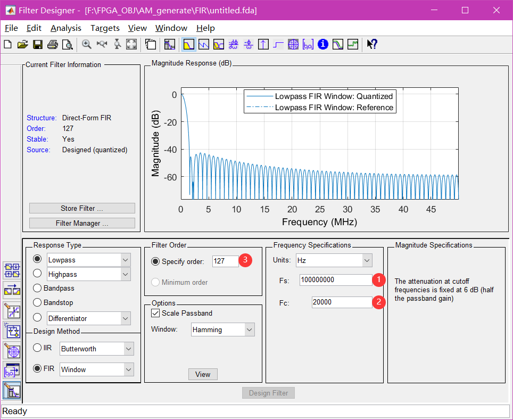
Task: Restore default plot view
Action: coord(131,44)
